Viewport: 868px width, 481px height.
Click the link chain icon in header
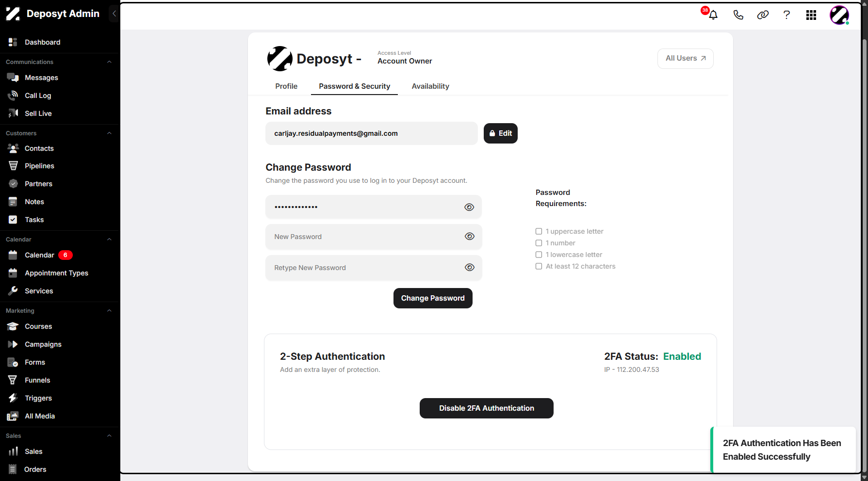point(763,15)
